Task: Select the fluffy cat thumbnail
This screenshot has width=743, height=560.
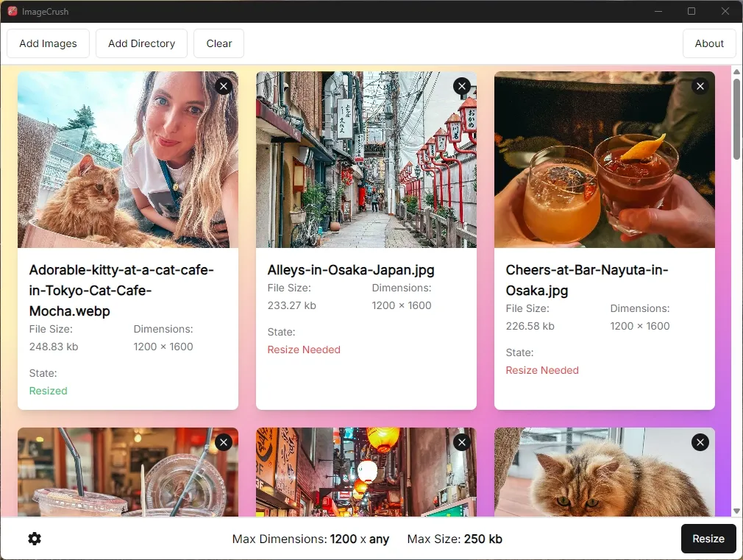Action: (605, 472)
